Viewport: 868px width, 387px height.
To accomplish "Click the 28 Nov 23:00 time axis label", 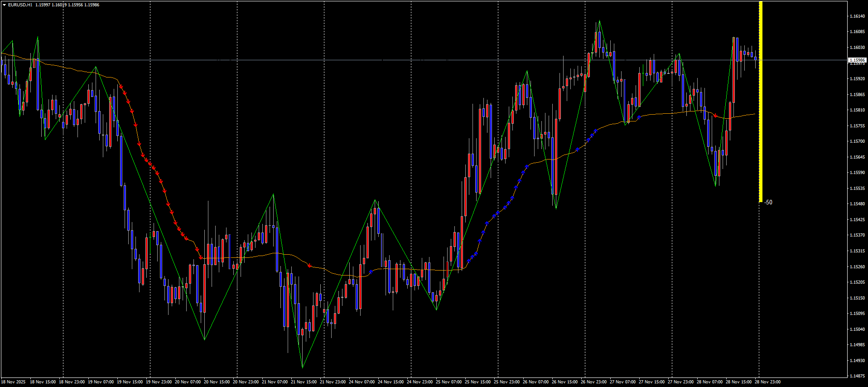I will tap(767, 382).
